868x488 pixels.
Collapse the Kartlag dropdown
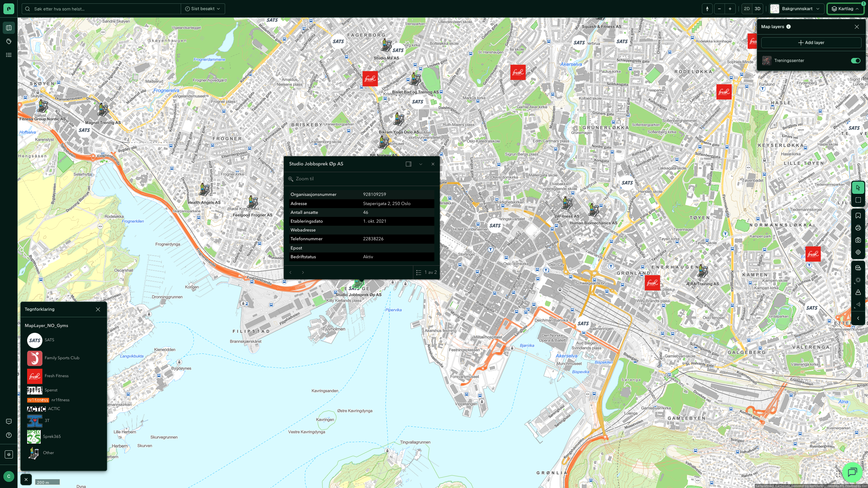(x=845, y=9)
